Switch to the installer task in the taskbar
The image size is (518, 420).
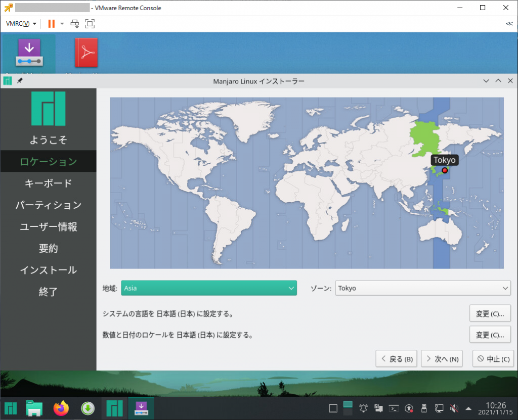tap(141, 408)
